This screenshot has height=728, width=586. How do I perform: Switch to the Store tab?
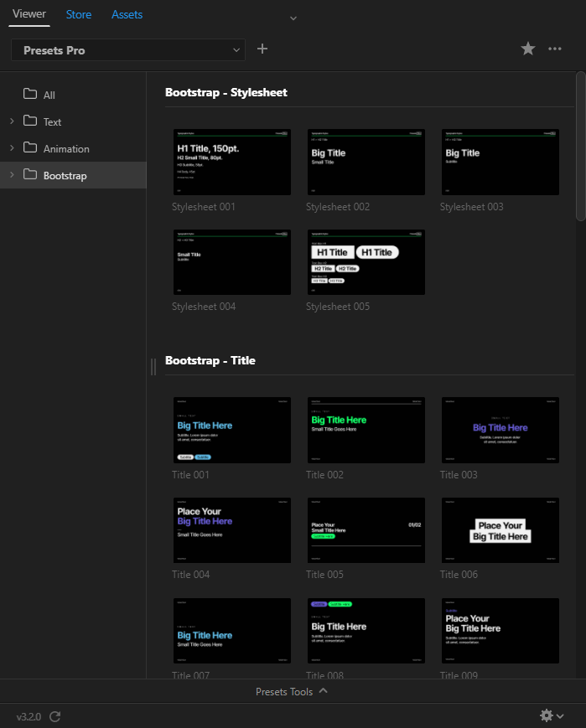point(79,14)
